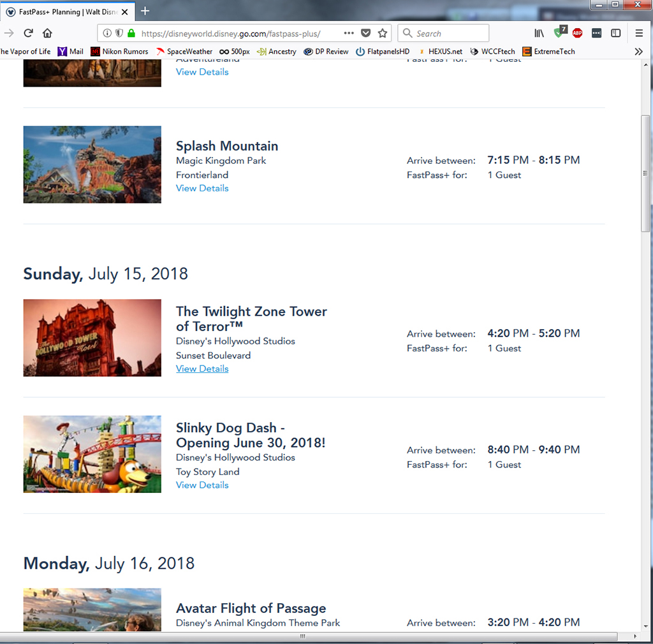This screenshot has width=653, height=644.
Task: Open the FlatpanelsHD bookmark
Action: point(383,51)
